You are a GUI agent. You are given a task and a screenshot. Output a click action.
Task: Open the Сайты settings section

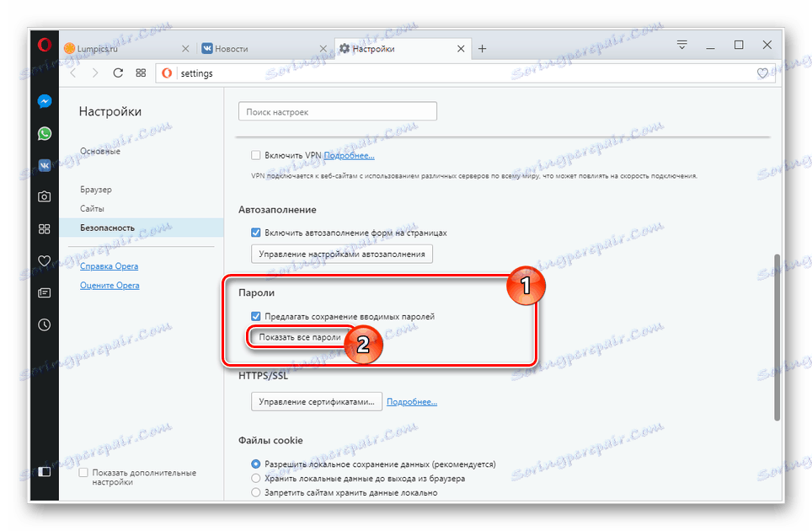pyautogui.click(x=92, y=209)
